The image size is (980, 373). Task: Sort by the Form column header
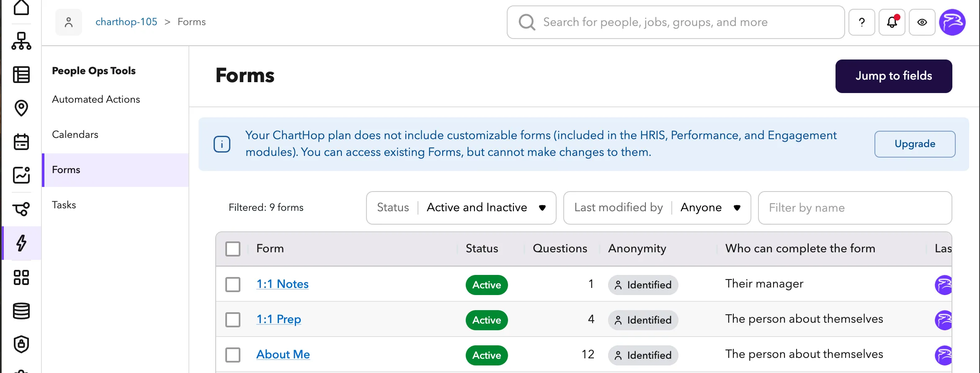(270, 249)
